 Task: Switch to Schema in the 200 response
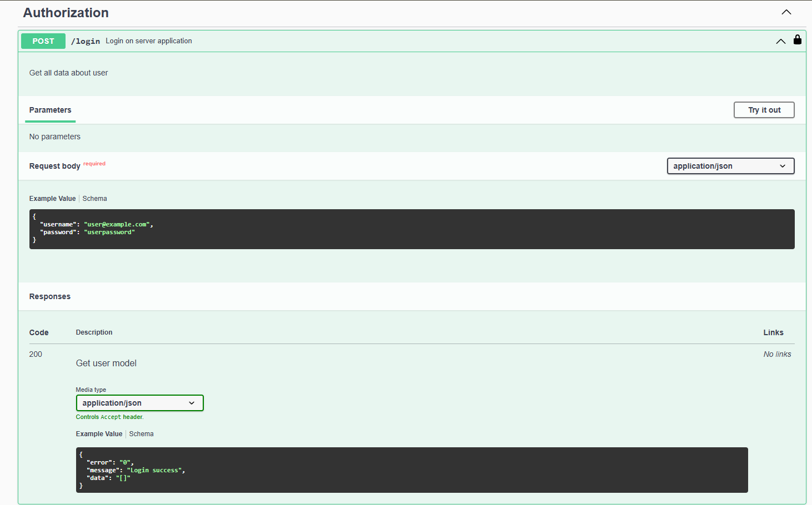tap(141, 434)
